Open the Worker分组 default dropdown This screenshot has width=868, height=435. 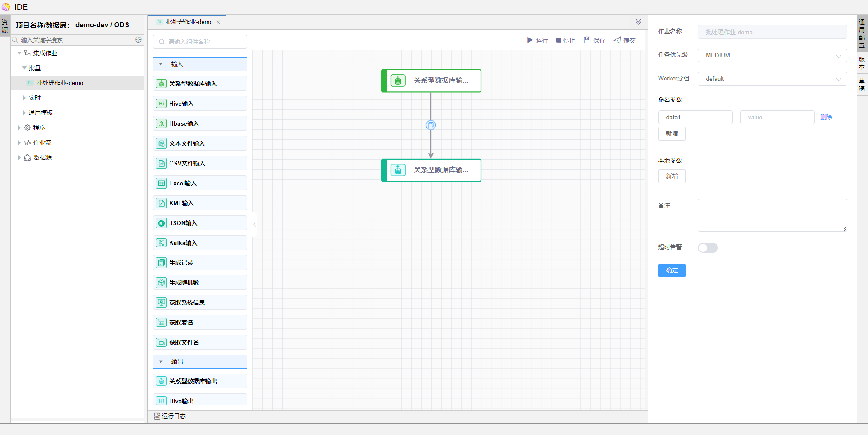(x=772, y=79)
